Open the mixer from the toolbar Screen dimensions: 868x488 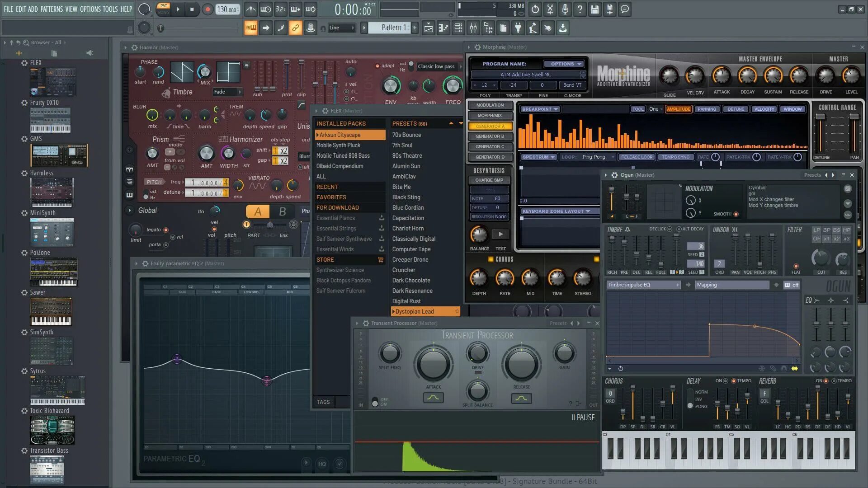tap(473, 28)
